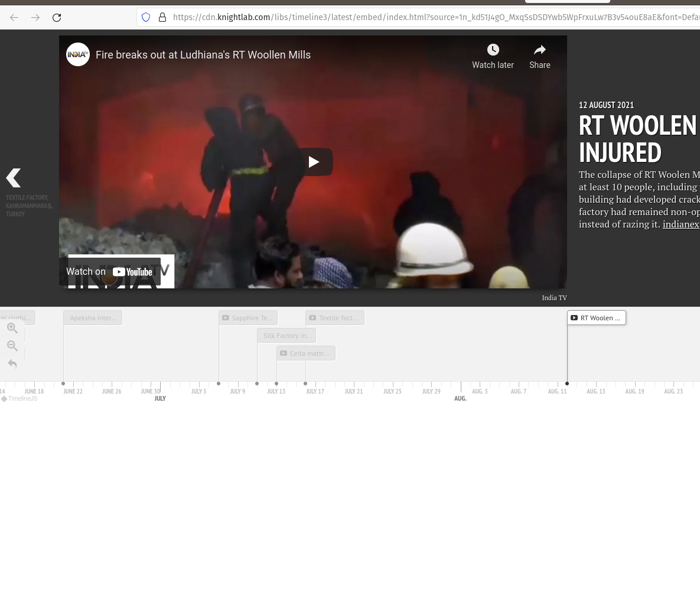Click the Watch later clock icon

click(493, 50)
